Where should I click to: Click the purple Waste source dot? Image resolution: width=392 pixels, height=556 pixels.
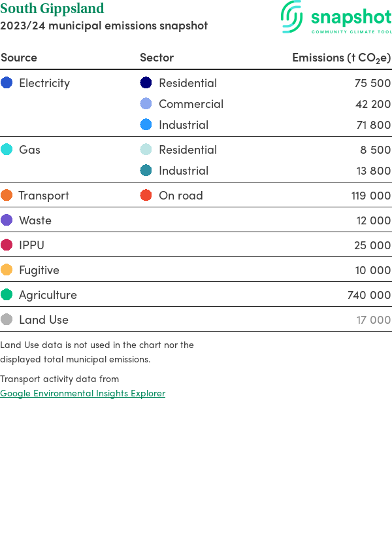point(7,220)
